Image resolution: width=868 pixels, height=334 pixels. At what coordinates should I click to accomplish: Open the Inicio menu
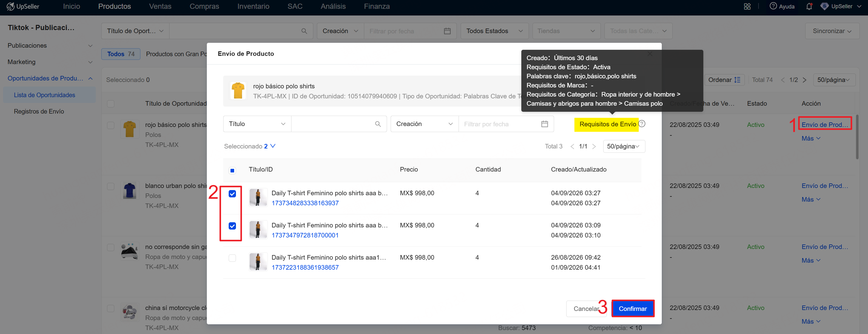[x=72, y=6]
